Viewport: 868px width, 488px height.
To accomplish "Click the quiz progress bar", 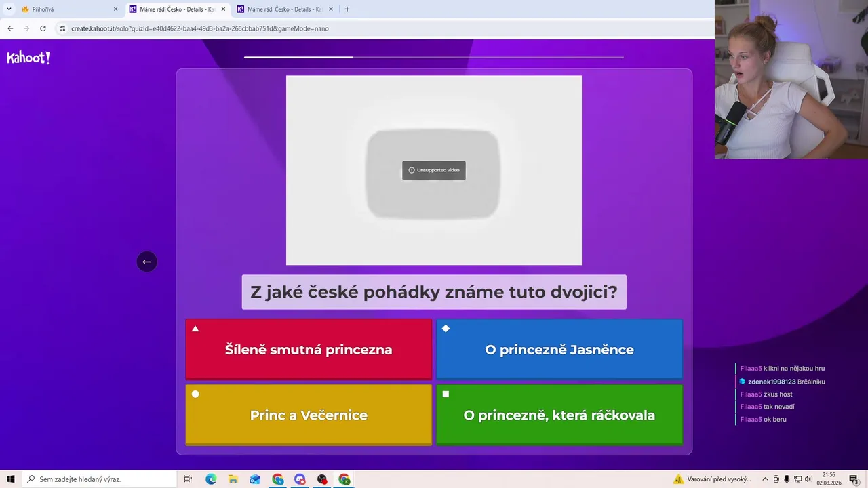I will pos(434,57).
